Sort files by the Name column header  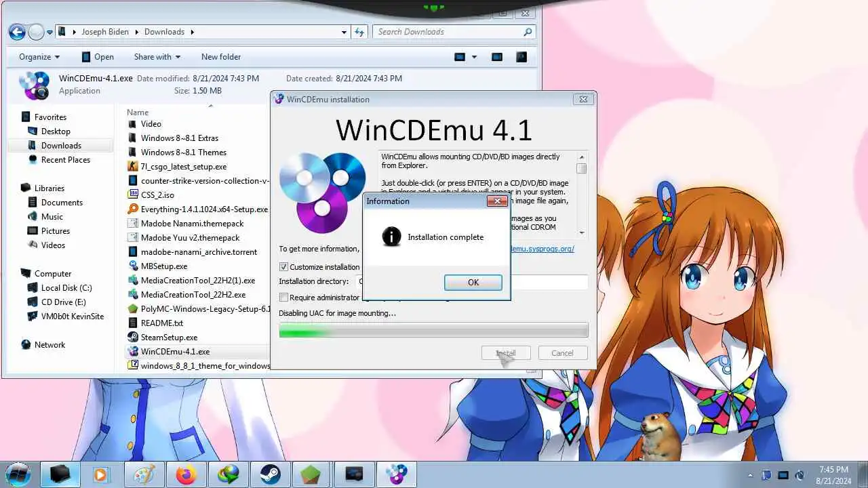tap(138, 113)
